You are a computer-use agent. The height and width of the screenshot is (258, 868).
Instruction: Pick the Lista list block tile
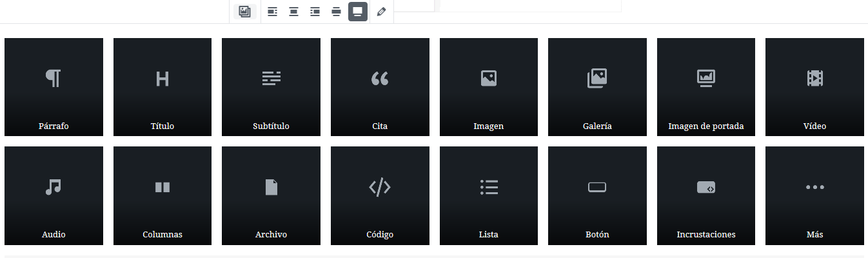coord(489,195)
